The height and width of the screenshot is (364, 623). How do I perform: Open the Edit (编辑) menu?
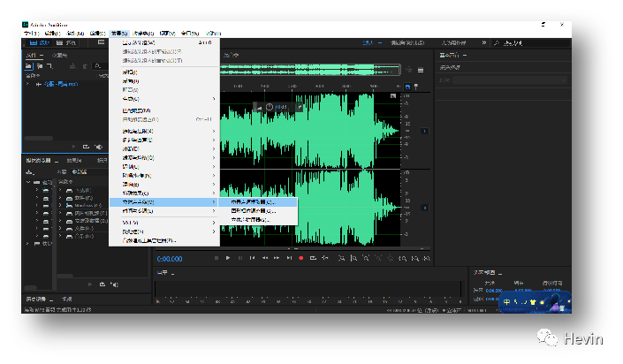click(52, 34)
